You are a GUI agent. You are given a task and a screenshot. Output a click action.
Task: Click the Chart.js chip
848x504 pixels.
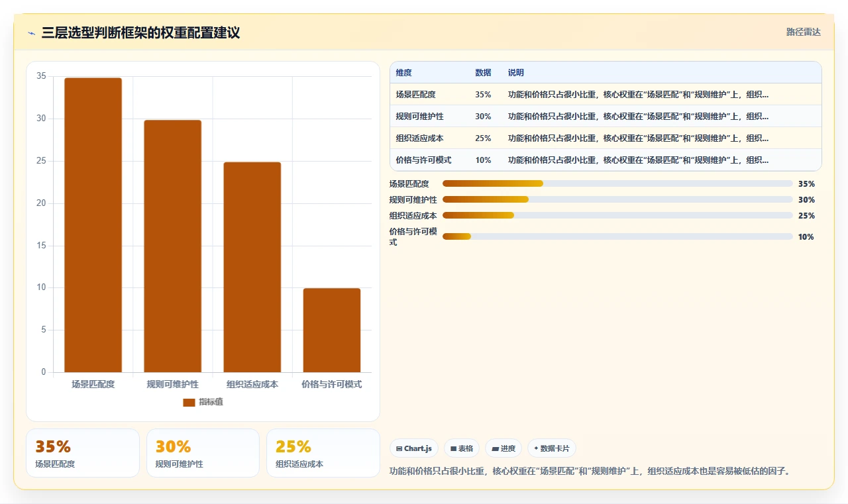point(414,448)
